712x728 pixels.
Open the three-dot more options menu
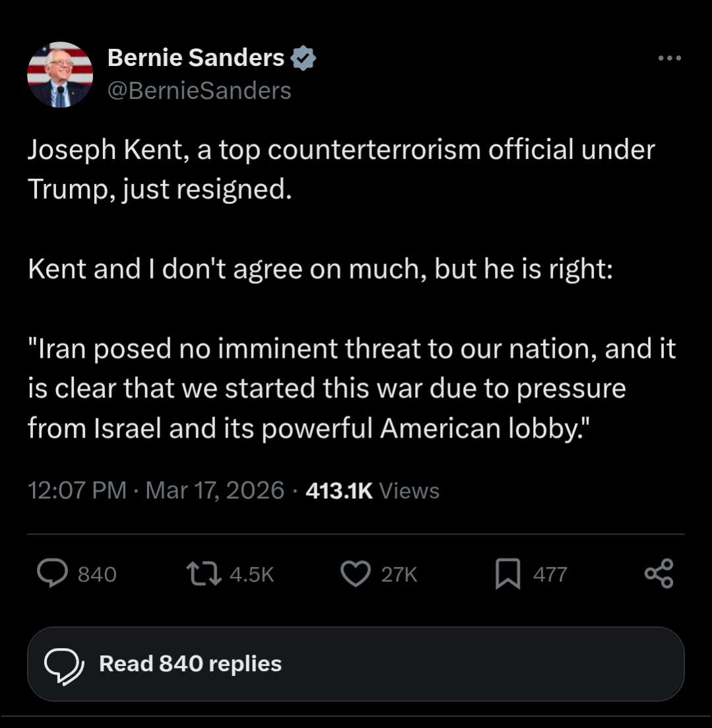[670, 59]
